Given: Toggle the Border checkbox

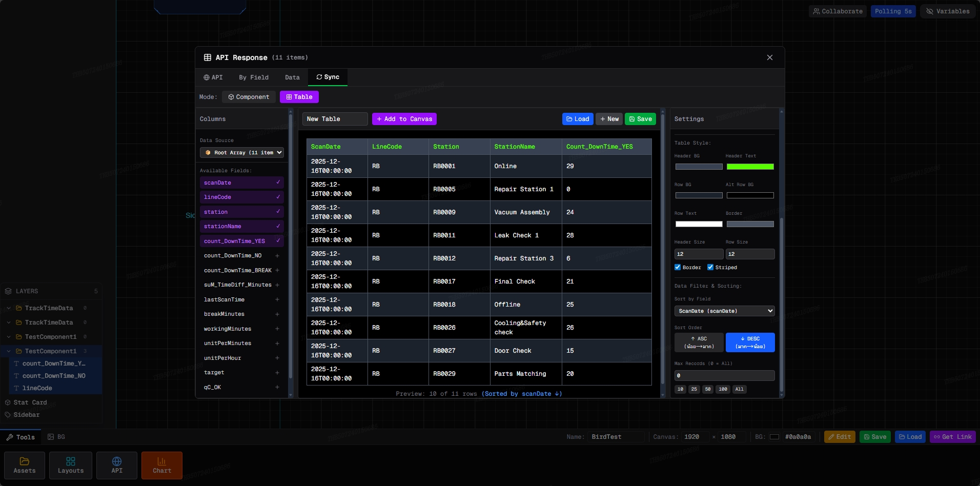Looking at the screenshot, I should (x=678, y=267).
